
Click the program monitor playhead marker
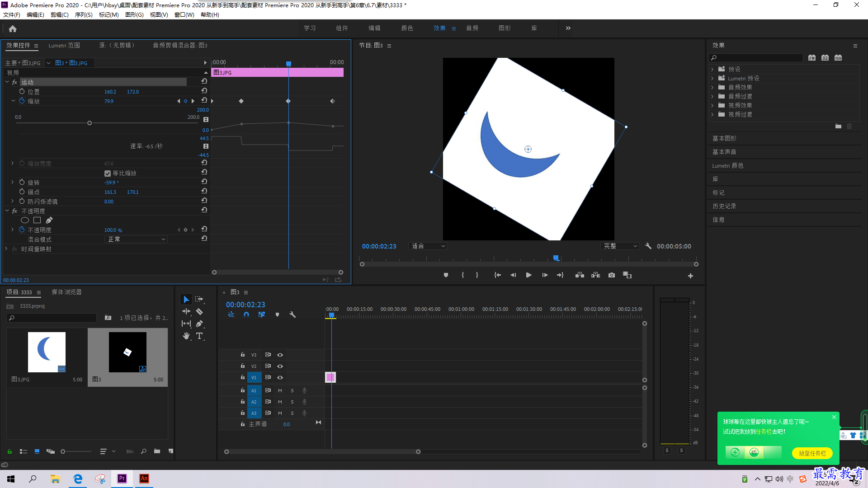(556, 258)
